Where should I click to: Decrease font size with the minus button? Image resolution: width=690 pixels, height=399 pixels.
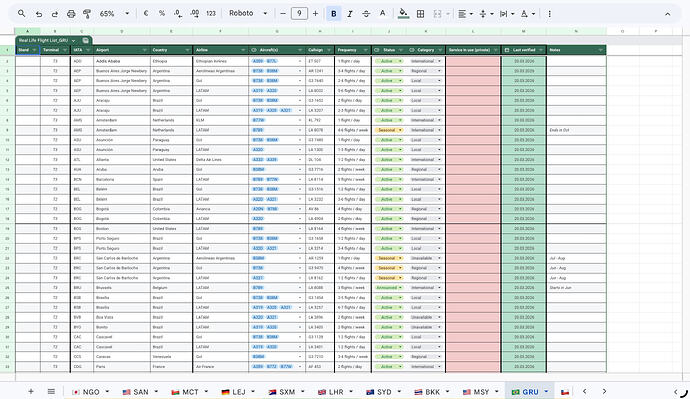click(283, 14)
